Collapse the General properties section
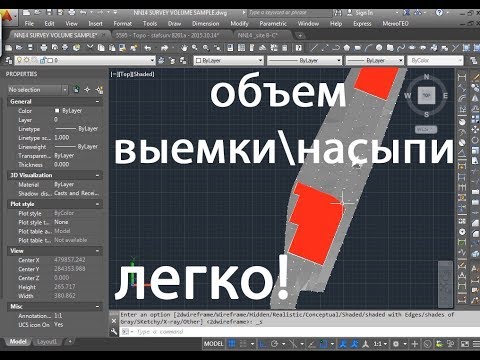 98,102
